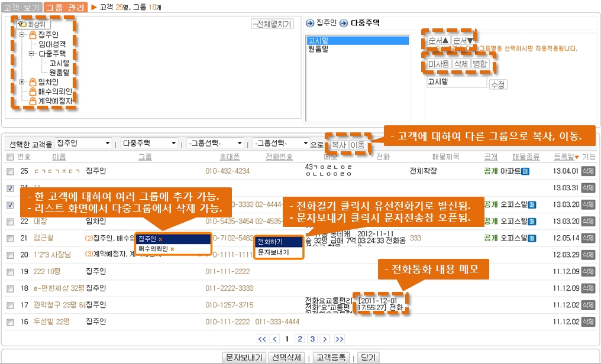The height and width of the screenshot is (364, 601).
Task: Remove 매수의뢰인 group using its x icon
Action: (172, 249)
